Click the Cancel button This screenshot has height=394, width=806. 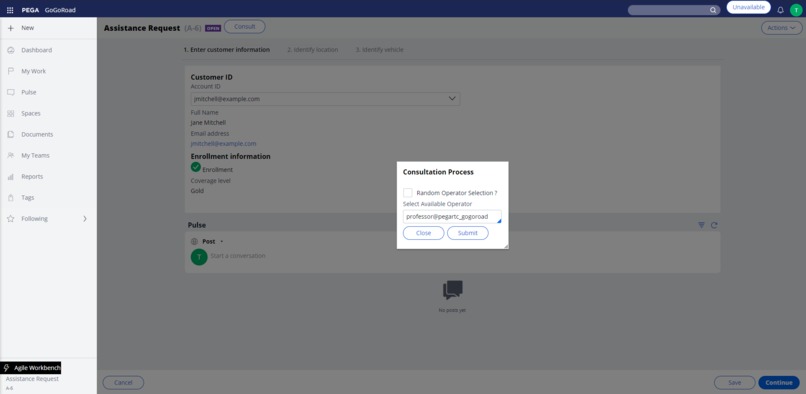point(123,383)
